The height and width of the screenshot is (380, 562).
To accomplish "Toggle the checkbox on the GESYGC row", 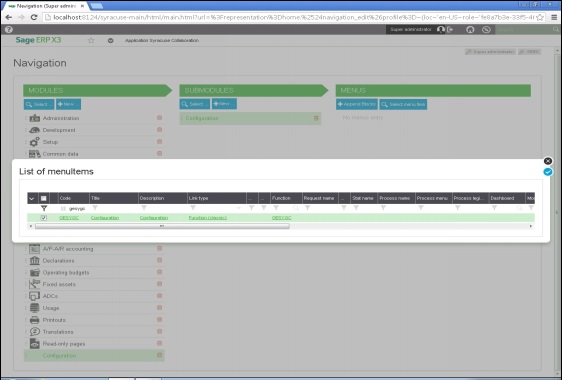I will coord(44,218).
